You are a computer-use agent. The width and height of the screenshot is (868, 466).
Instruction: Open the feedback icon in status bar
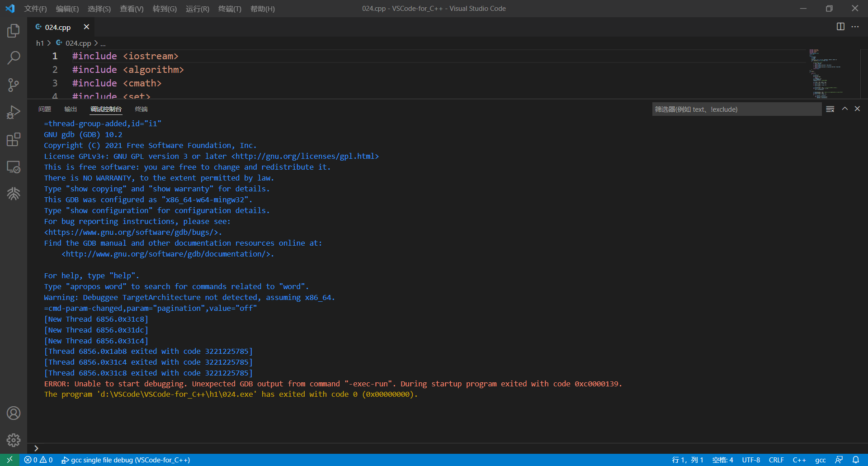[839, 460]
